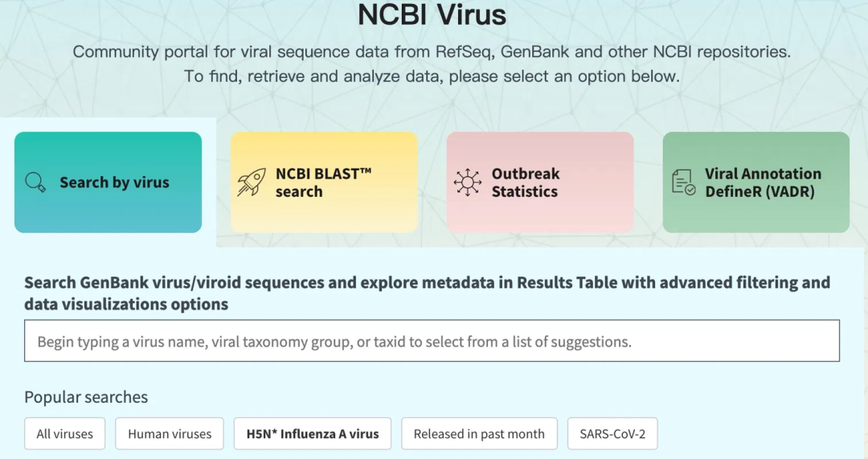Click the 'To find, retrieve and analyze' line
This screenshot has height=459, width=868.
click(x=432, y=76)
